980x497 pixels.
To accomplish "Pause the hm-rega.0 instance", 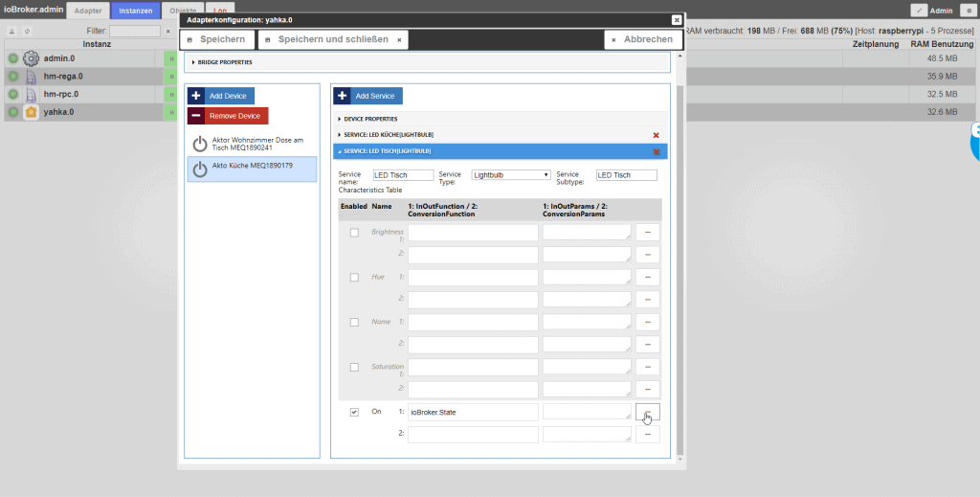I will [x=170, y=77].
